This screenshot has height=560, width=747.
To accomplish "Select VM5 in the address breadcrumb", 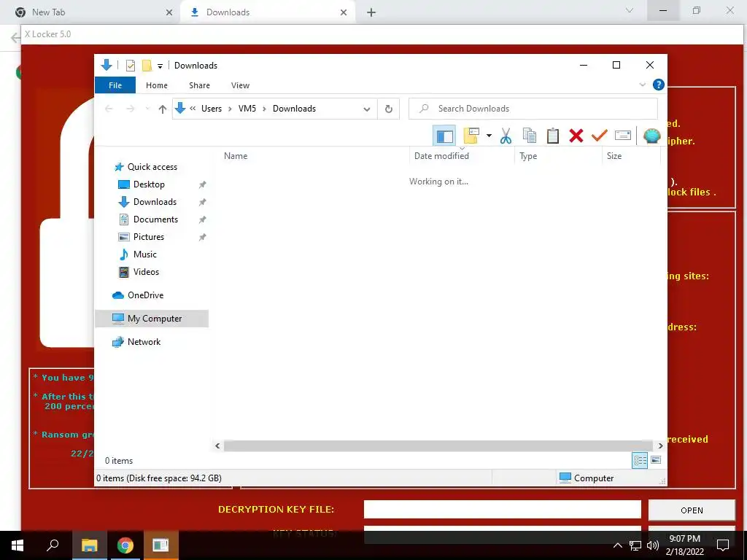I will coord(247,109).
